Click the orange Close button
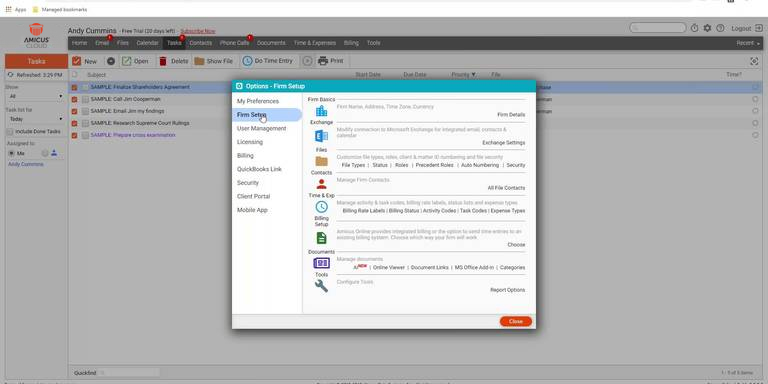The height and width of the screenshot is (384, 768). pos(516,321)
